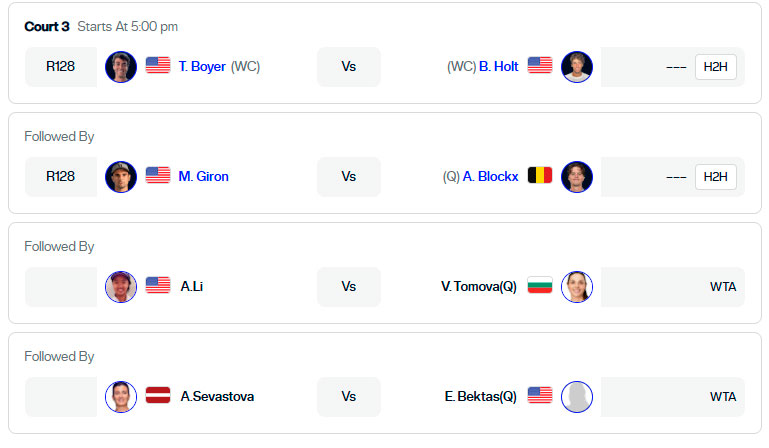This screenshot has height=448, width=769.
Task: Click A. Li's player photo
Action: click(x=121, y=287)
